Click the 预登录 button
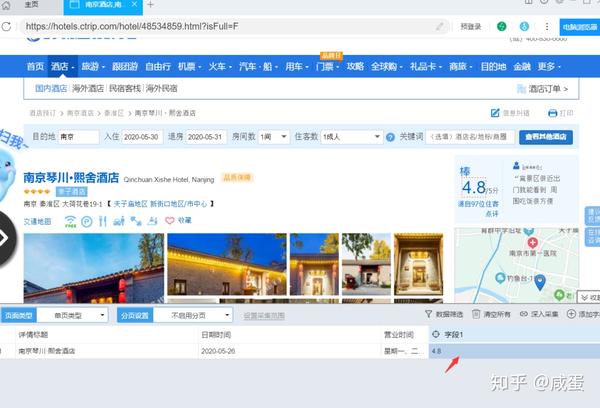Image resolution: width=600 pixels, height=408 pixels. [x=471, y=26]
